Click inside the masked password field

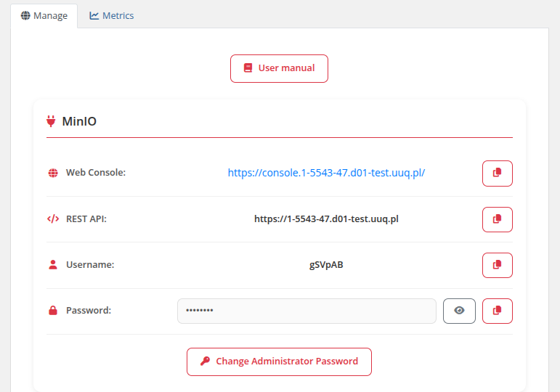(x=306, y=311)
